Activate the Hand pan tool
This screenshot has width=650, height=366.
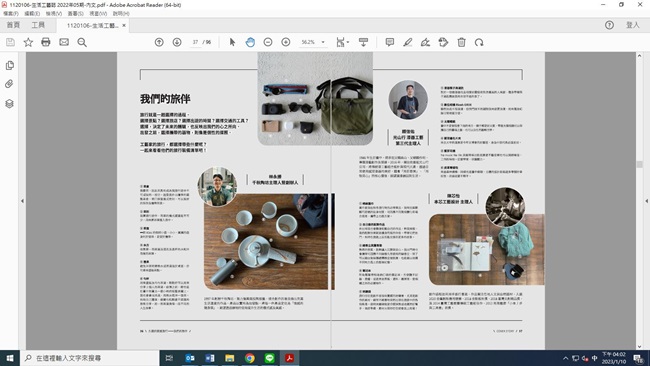[x=250, y=42]
